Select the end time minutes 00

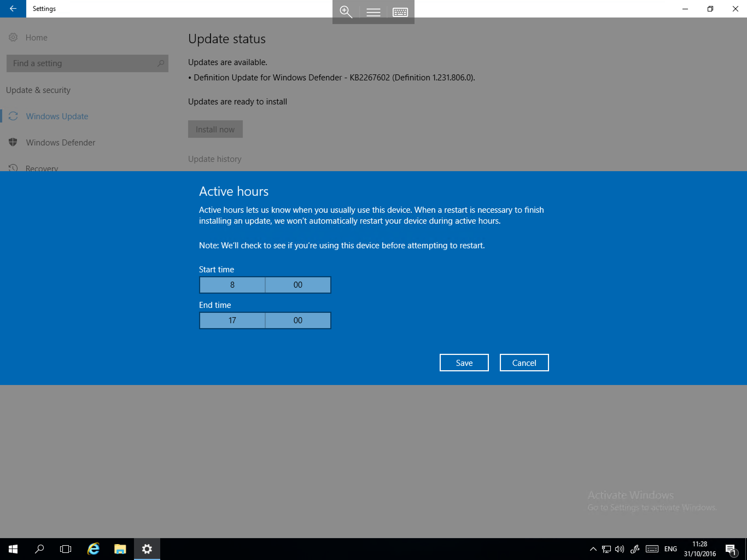pyautogui.click(x=298, y=320)
